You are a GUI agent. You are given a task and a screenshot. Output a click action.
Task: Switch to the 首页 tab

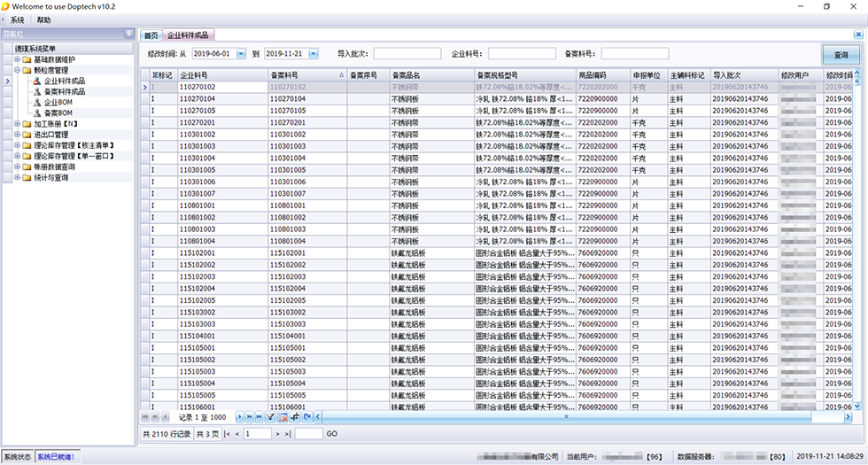[151, 35]
